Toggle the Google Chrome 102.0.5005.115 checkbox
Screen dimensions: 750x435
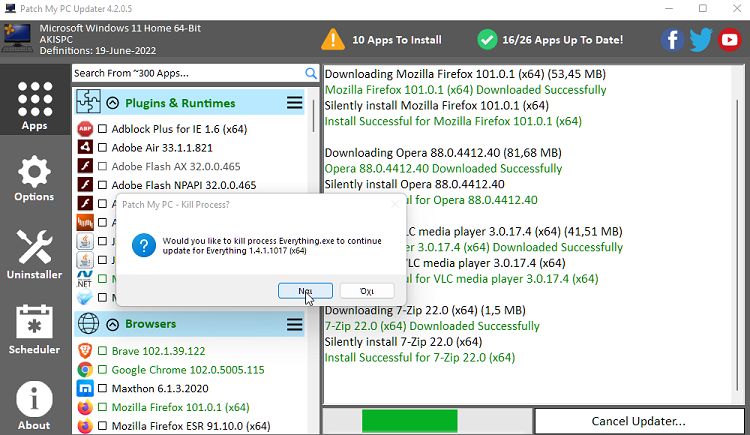[102, 369]
